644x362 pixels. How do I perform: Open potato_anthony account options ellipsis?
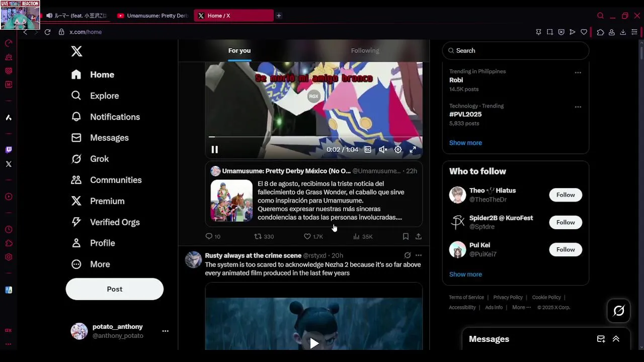165,331
